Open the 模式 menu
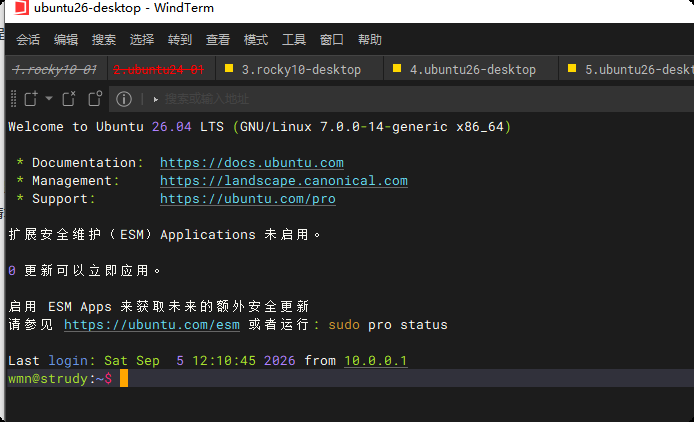The image size is (694, 422). pos(256,40)
